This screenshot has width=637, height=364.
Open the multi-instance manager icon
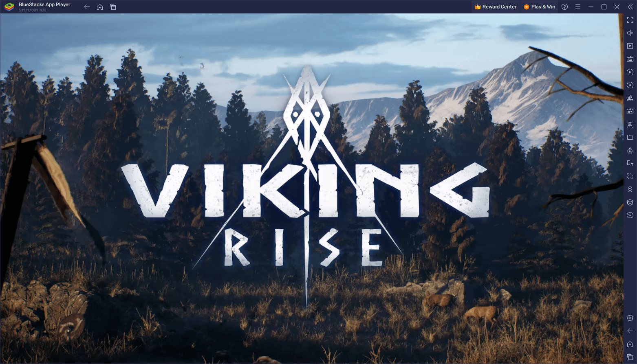pyautogui.click(x=630, y=98)
